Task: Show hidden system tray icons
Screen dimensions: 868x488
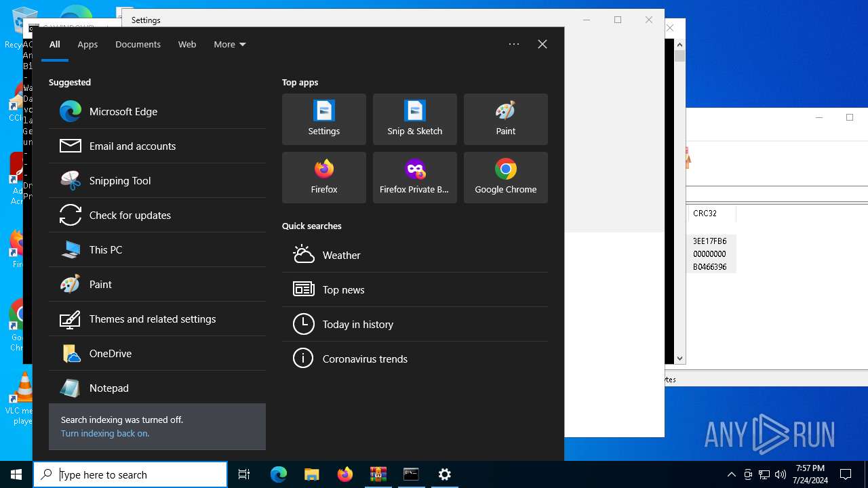Action: tap(732, 474)
